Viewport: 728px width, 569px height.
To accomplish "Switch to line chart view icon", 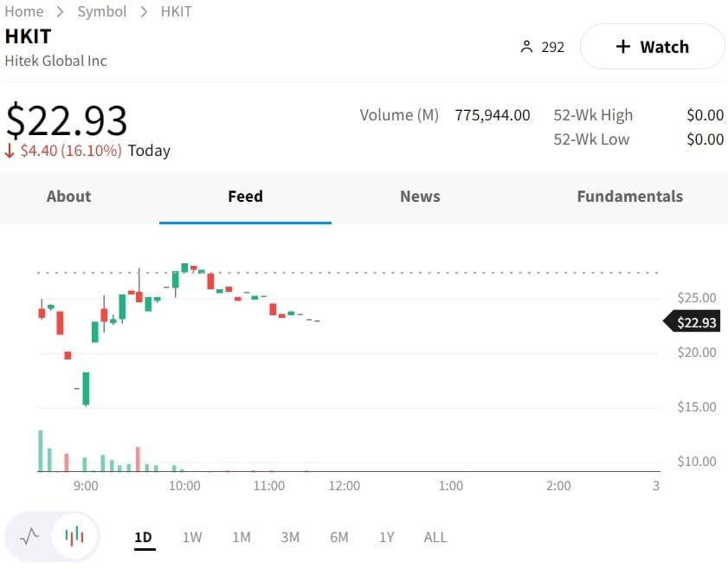I will [x=30, y=536].
